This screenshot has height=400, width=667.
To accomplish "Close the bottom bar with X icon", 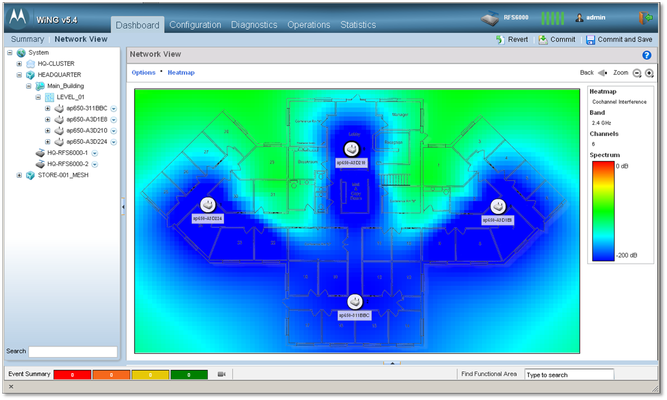I will pos(11,387).
